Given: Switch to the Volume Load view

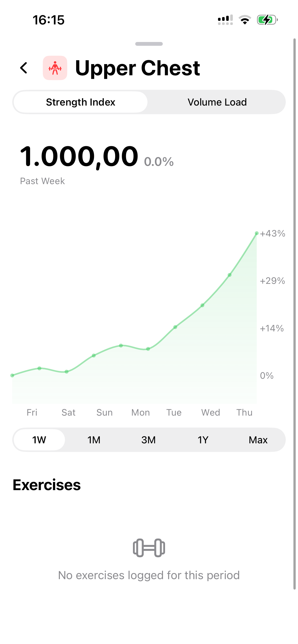Looking at the screenshot, I should 217,102.
